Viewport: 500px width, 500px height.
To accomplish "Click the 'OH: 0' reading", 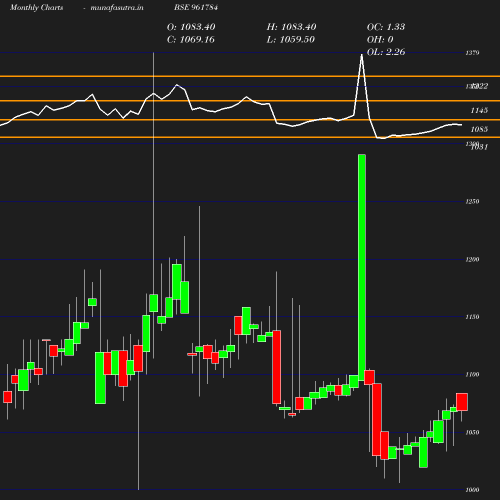I will (x=380, y=40).
